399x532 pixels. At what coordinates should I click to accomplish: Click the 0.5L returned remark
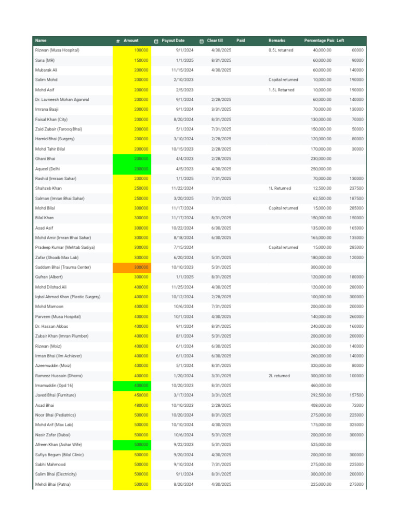[281, 50]
